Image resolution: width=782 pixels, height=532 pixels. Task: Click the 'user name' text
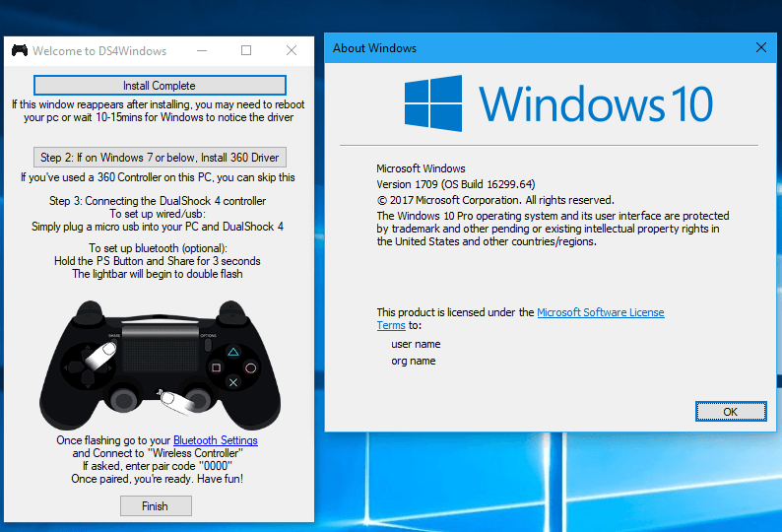[416, 345]
